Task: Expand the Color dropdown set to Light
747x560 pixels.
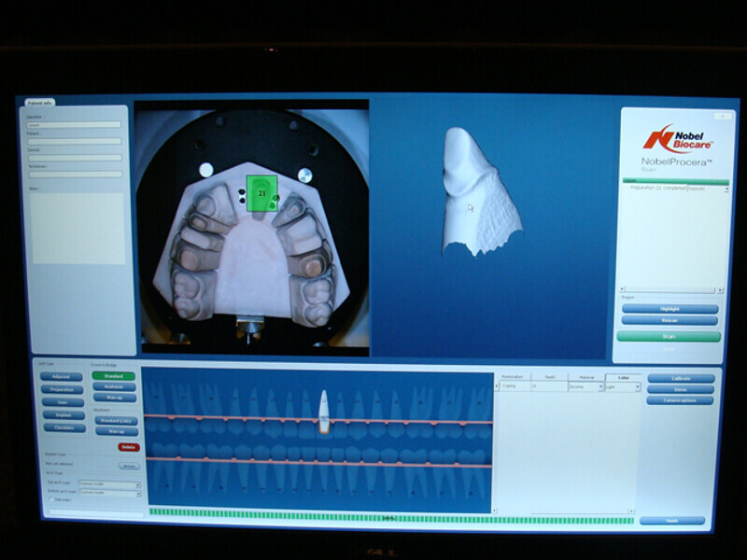Action: click(637, 386)
